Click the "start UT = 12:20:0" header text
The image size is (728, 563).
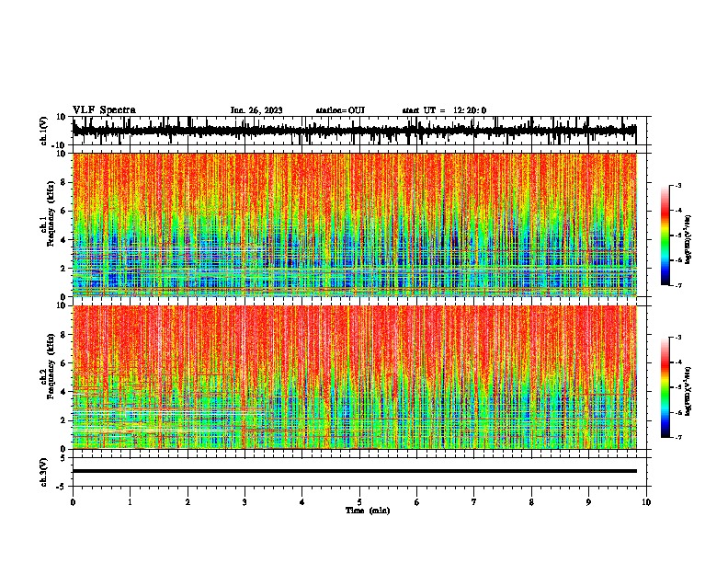point(444,110)
